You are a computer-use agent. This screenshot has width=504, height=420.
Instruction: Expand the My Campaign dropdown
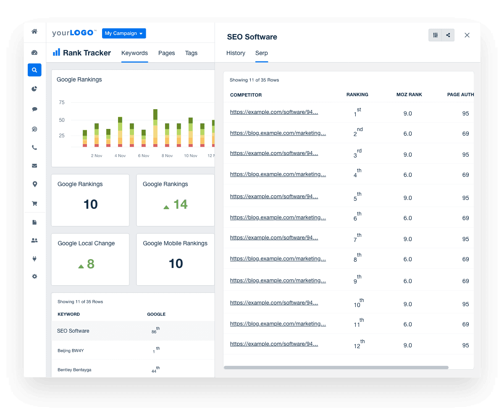tap(124, 34)
